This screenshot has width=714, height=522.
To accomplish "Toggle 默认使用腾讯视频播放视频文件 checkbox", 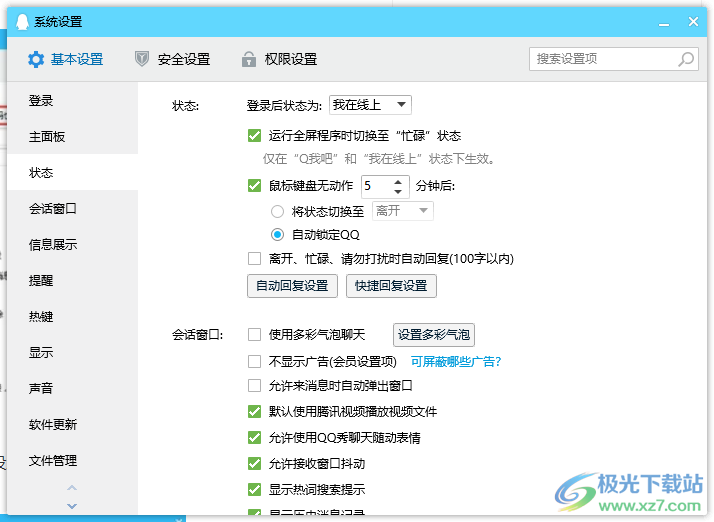I will (254, 412).
